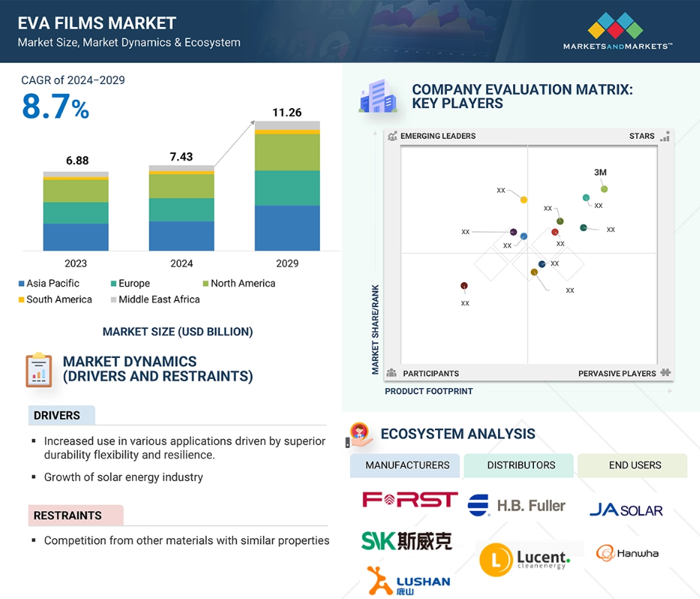
Task: Select the JA Solar logo
Action: (x=626, y=510)
